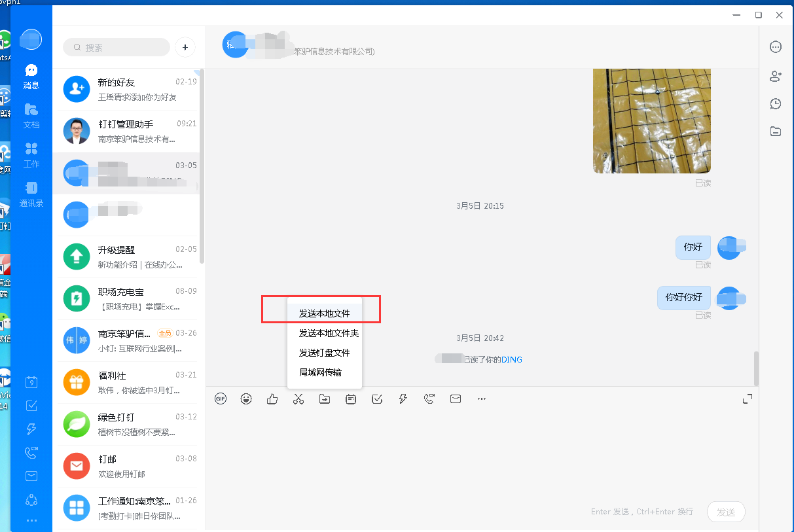Viewport: 794px width, 532px height.
Task: Open the mail envelope icon in chat toolbar
Action: (456, 399)
